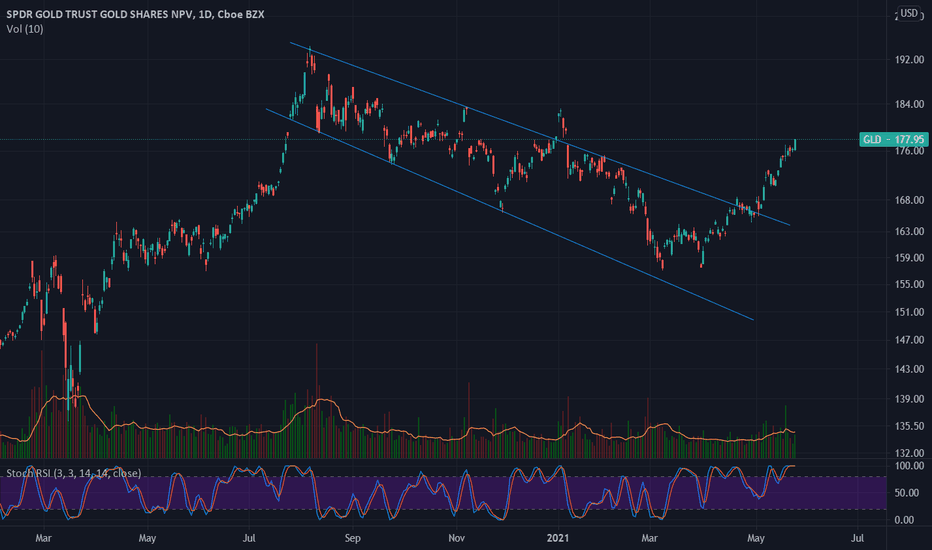This screenshot has width=932, height=550.
Task: Click the 176.00 price axis label
Action: [909, 151]
